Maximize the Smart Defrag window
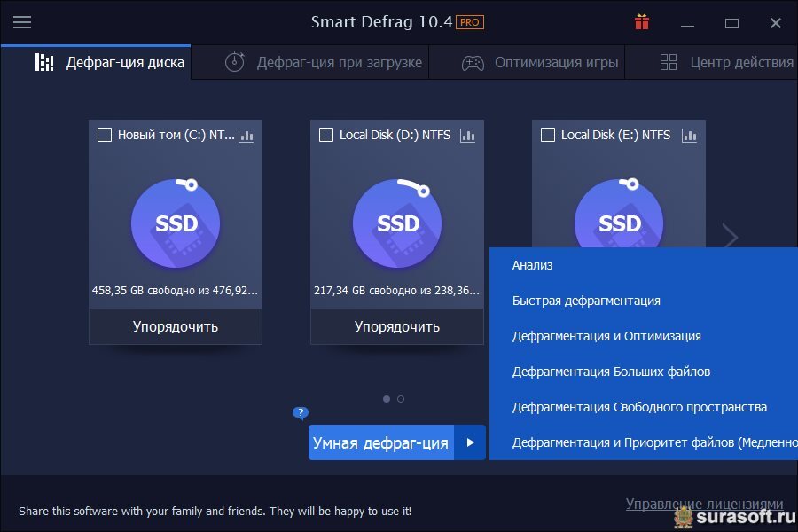The height and width of the screenshot is (532, 798). click(x=731, y=23)
